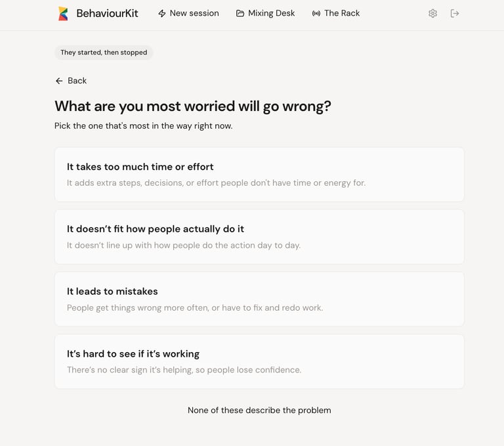This screenshot has height=446, width=504.
Task: Open the Mixing Desk label in the navigation
Action: pos(271,13)
